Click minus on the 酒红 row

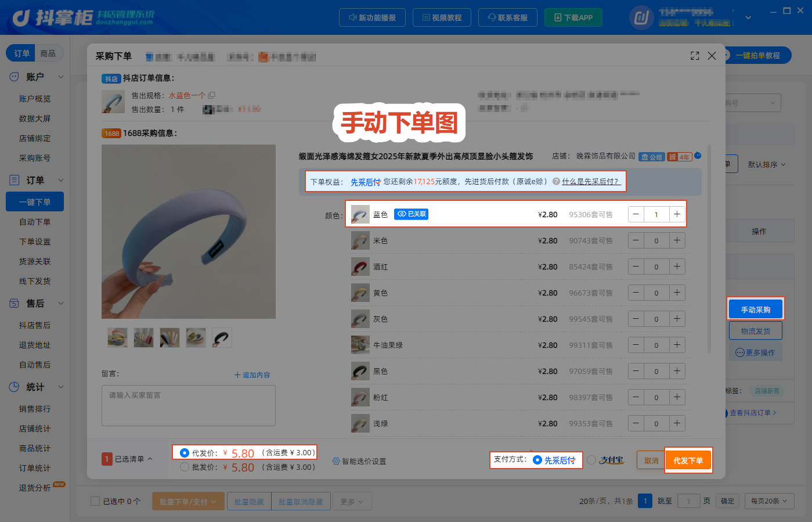pyautogui.click(x=636, y=267)
